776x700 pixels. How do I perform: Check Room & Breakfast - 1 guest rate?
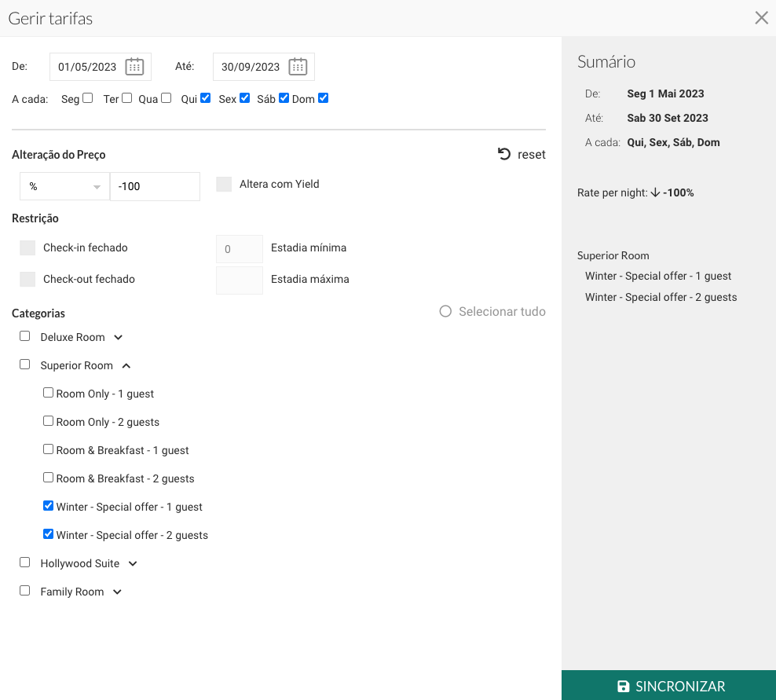[x=48, y=449]
